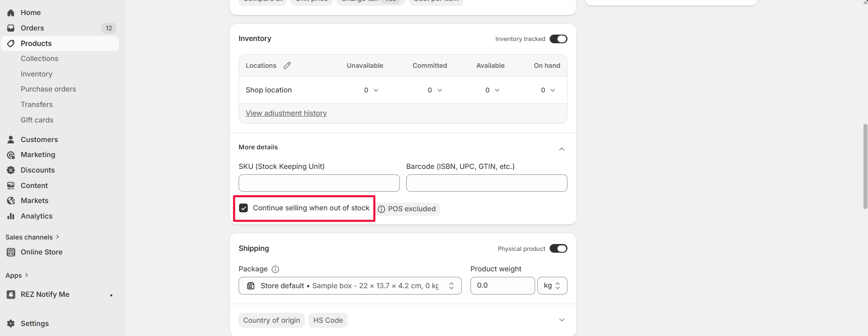Click the pencil icon beside Locations
Viewport: 868px width, 336px height.
287,66
